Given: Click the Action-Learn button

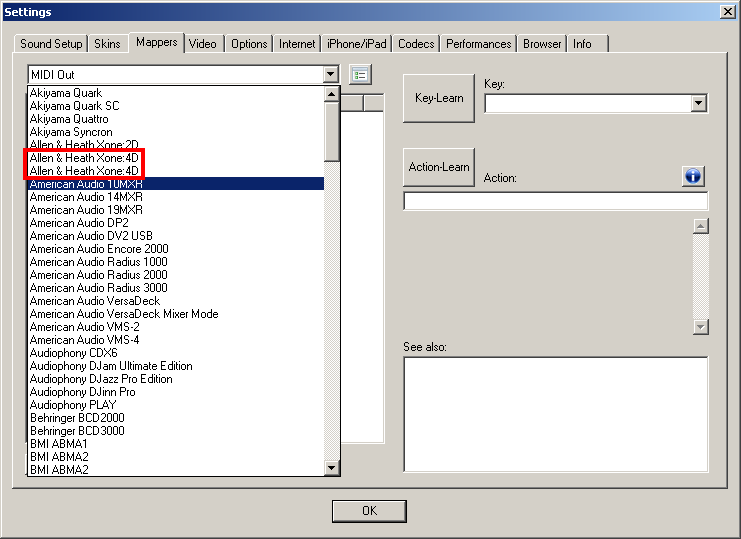Looking at the screenshot, I should (439, 167).
